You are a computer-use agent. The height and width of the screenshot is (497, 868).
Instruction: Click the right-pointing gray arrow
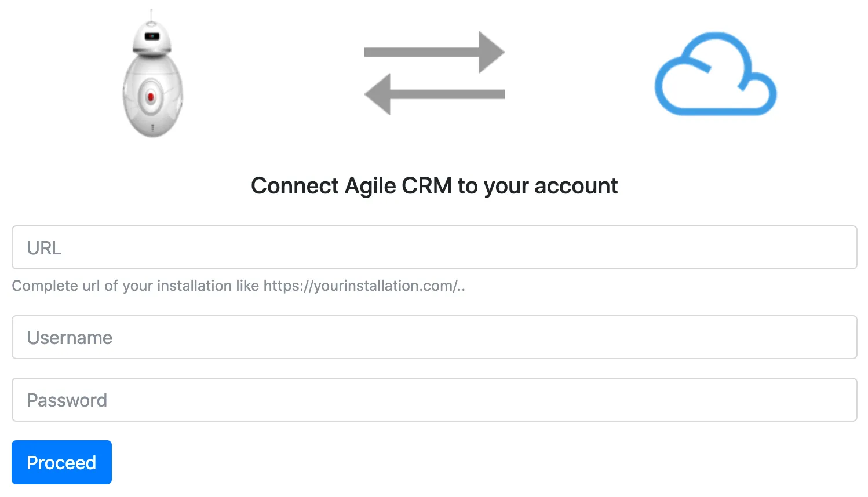pos(434,52)
